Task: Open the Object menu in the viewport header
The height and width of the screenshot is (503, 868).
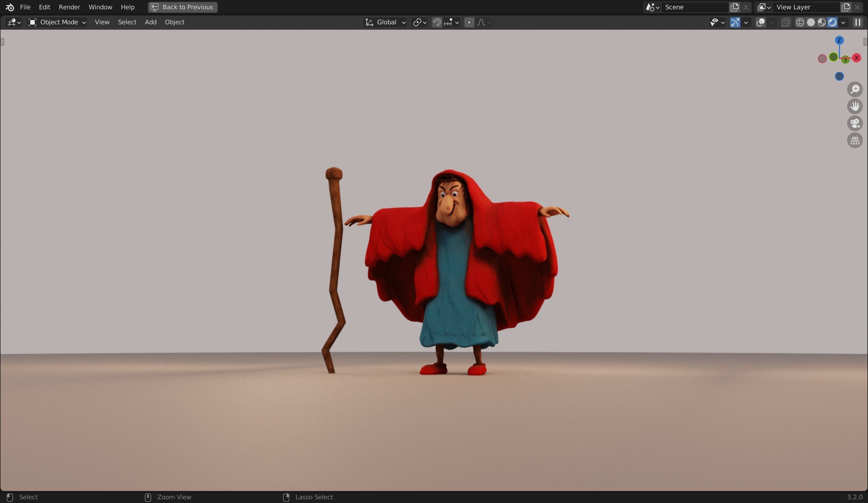Action: (x=175, y=22)
